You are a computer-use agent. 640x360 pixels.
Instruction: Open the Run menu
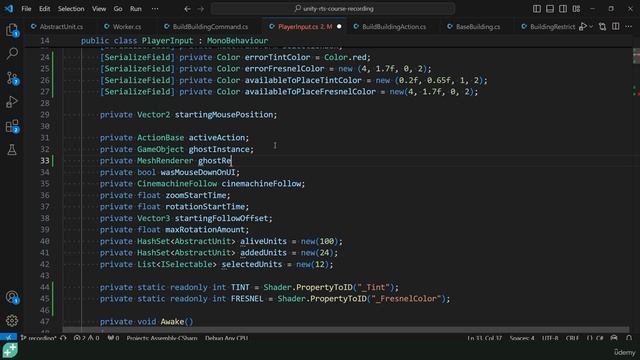(x=136, y=9)
